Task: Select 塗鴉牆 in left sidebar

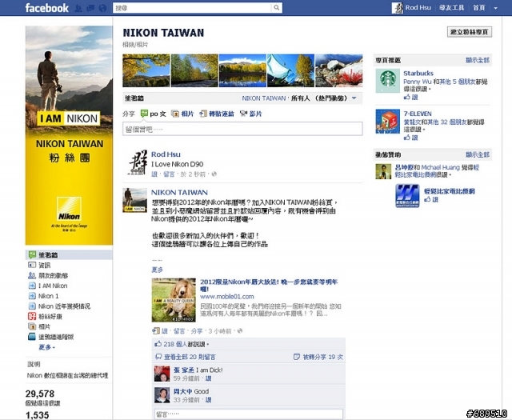Action: coord(69,255)
